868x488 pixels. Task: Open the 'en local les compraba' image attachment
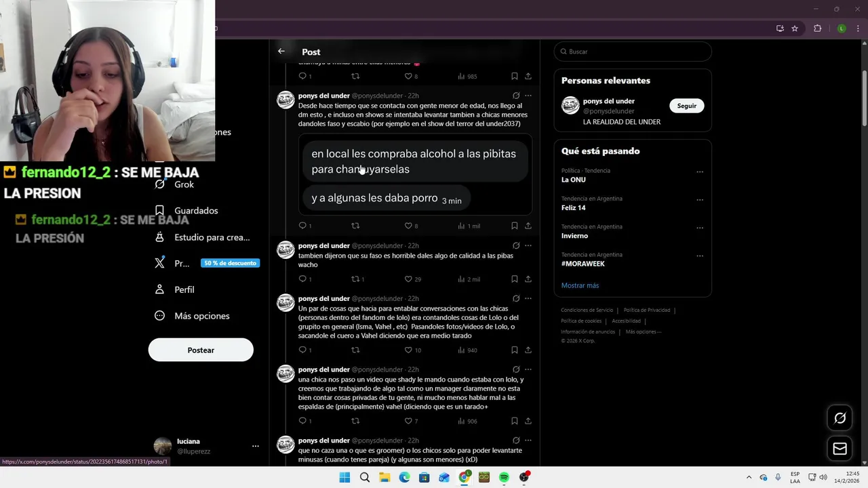(415, 174)
